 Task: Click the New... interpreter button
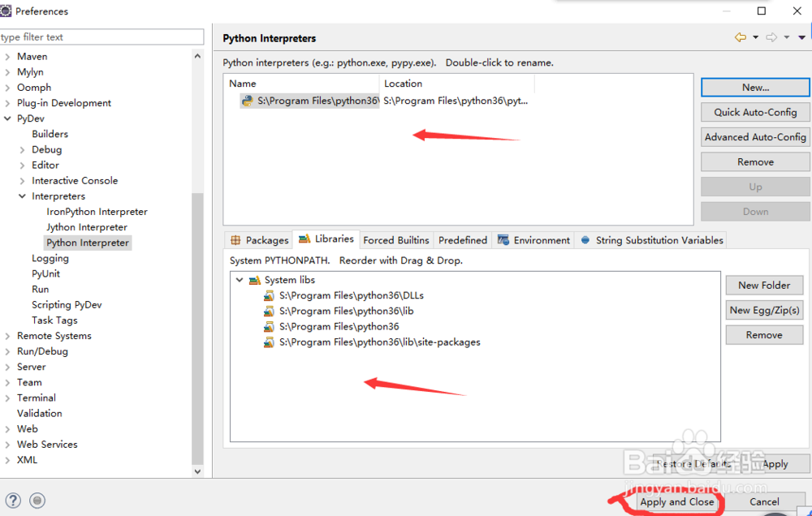(x=755, y=88)
